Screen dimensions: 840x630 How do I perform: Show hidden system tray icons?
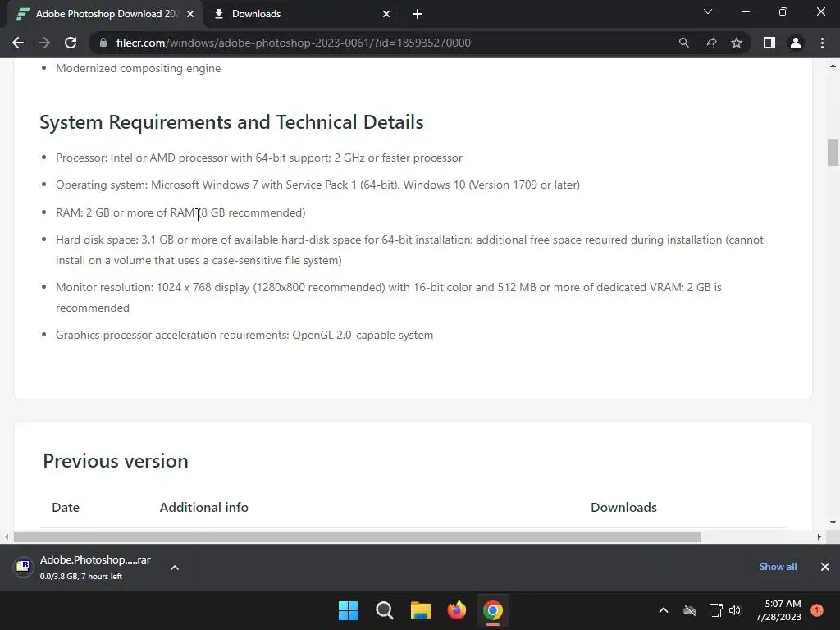pos(663,610)
